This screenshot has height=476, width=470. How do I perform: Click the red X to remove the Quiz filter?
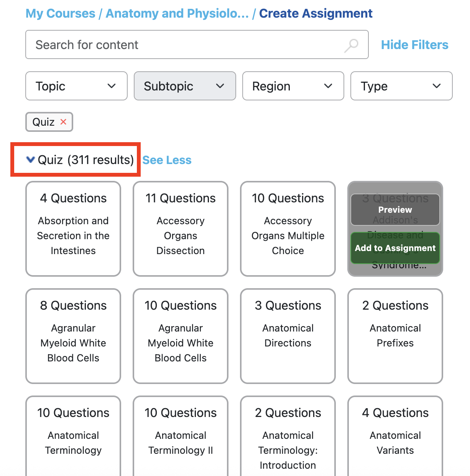(x=63, y=122)
